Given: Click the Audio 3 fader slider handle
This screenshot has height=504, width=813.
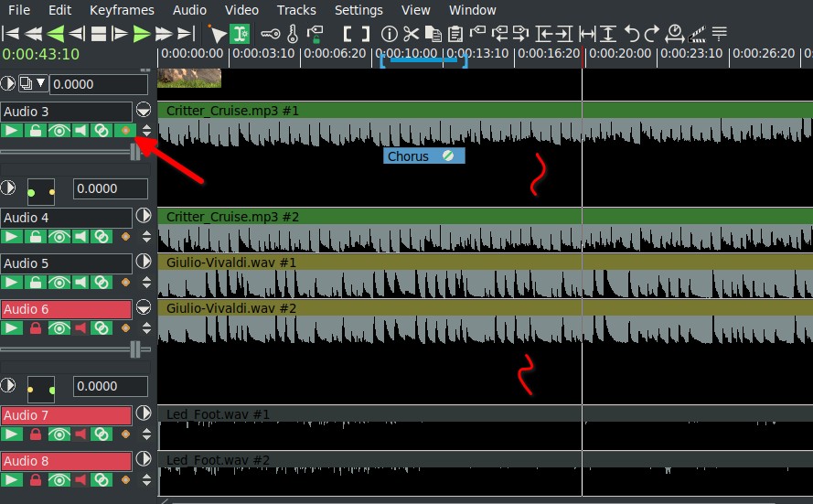Looking at the screenshot, I should pyautogui.click(x=135, y=153).
